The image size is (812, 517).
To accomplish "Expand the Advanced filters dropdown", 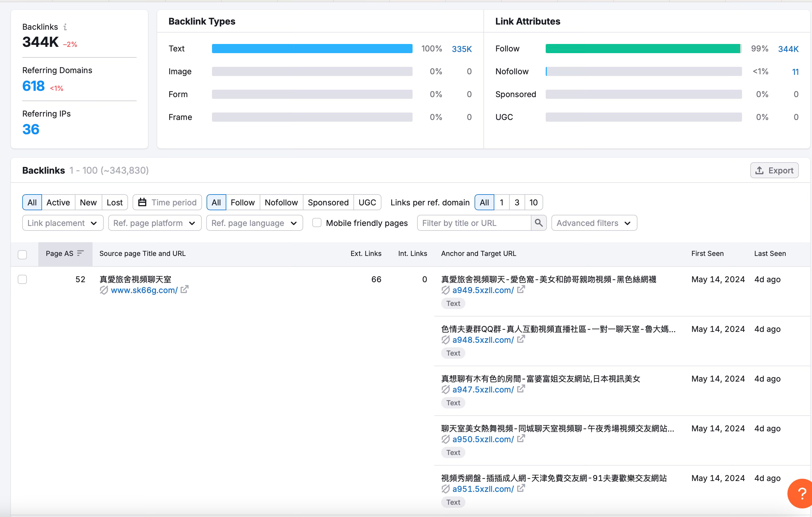I will (594, 223).
